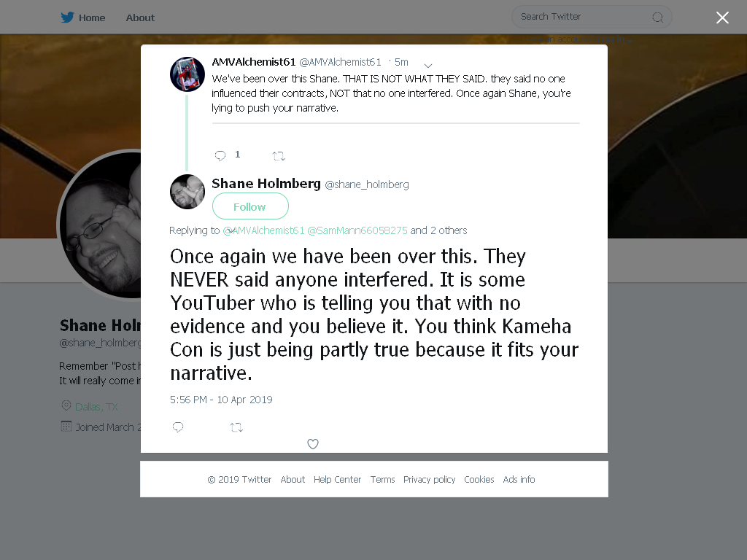Image resolution: width=747 pixels, height=560 pixels.
Task: Reply to Shane Holmberg's tweet
Action: 178,427
